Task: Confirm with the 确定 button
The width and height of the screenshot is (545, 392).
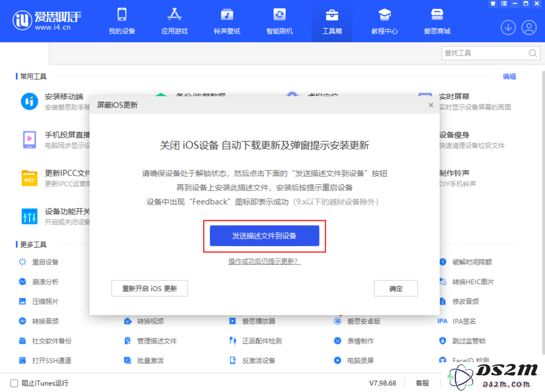Action: click(396, 289)
